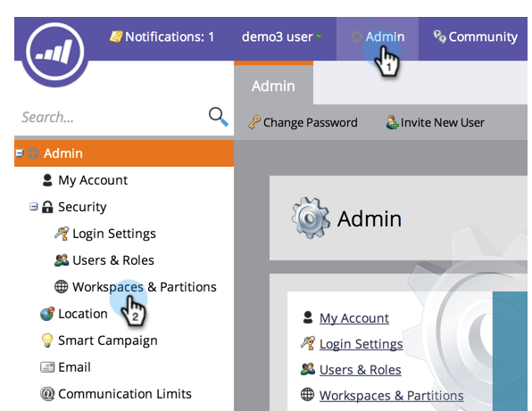This screenshot has height=411, width=532.
Task: Select the gray Admin tab
Action: (x=273, y=86)
